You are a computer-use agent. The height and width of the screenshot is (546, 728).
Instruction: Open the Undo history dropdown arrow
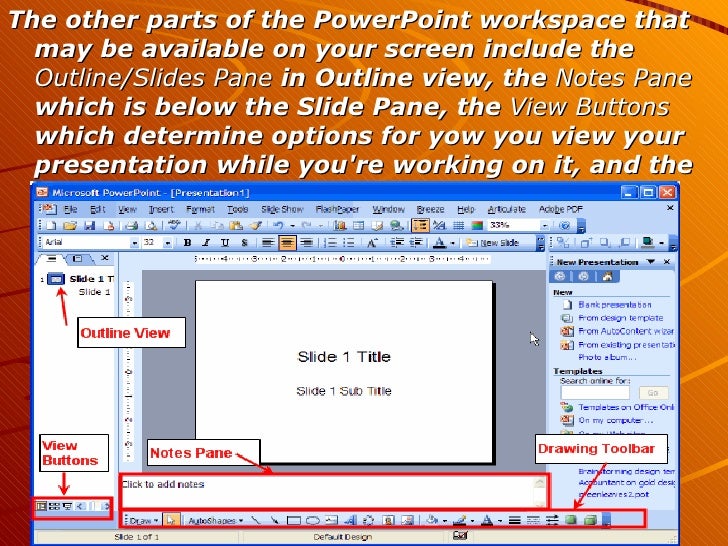pyautogui.click(x=292, y=226)
